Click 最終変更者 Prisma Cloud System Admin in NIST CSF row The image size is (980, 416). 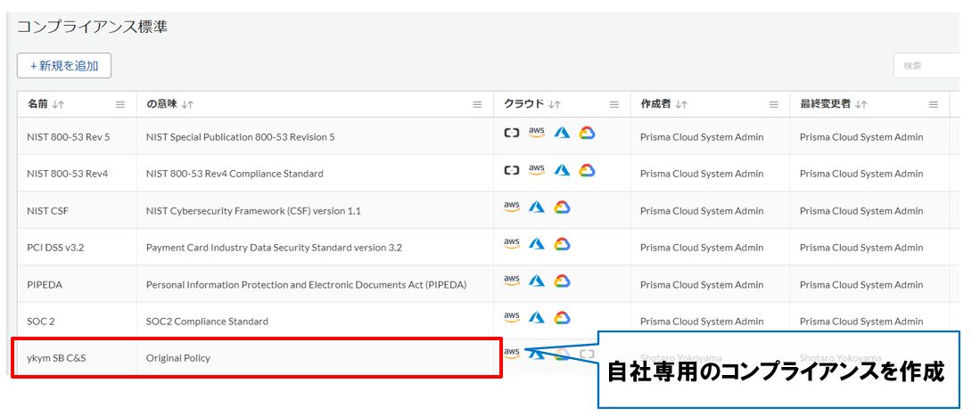tap(861, 210)
